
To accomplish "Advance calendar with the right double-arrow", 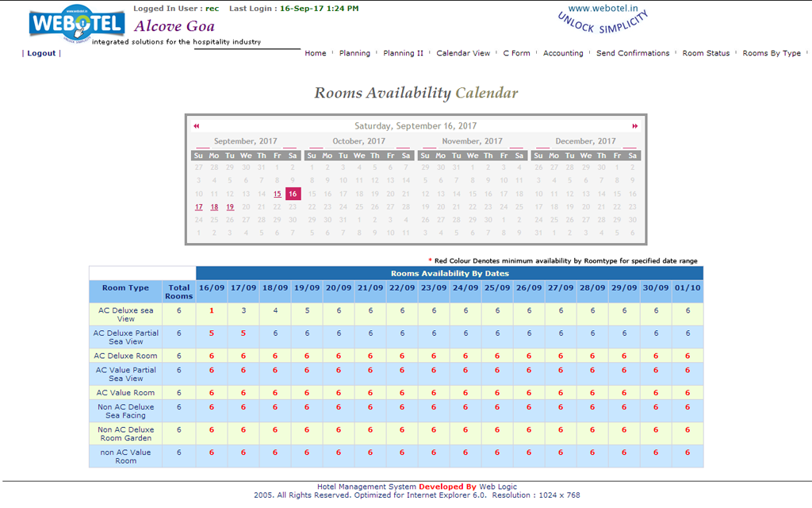I will pos(635,126).
